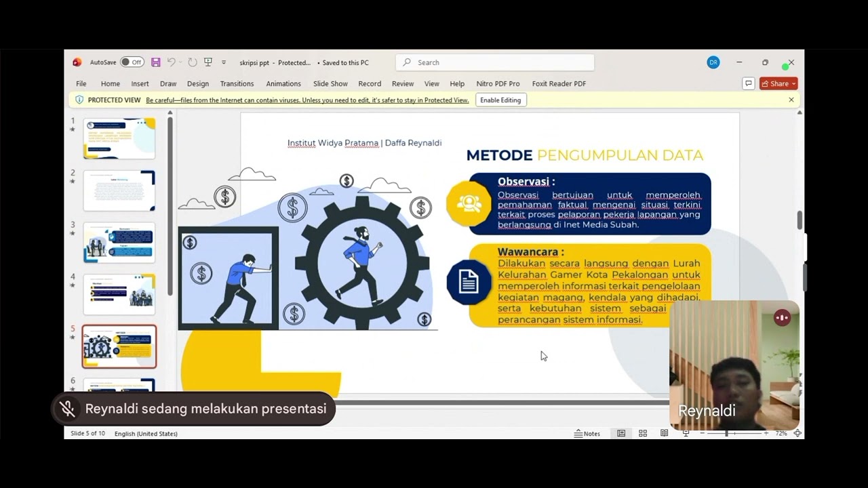Open the Undo history dropdown arrow

181,62
